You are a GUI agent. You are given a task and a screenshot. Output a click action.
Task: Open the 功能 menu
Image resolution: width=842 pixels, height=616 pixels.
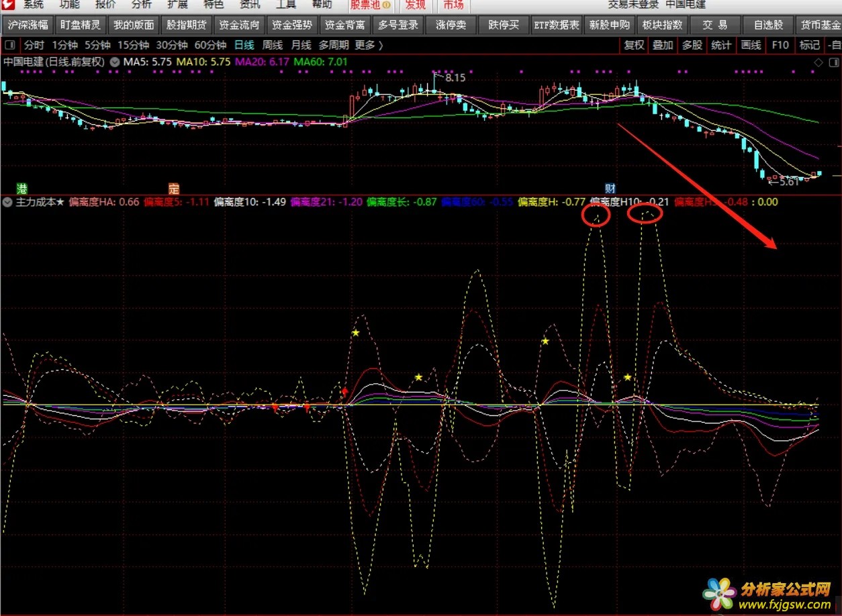69,4
